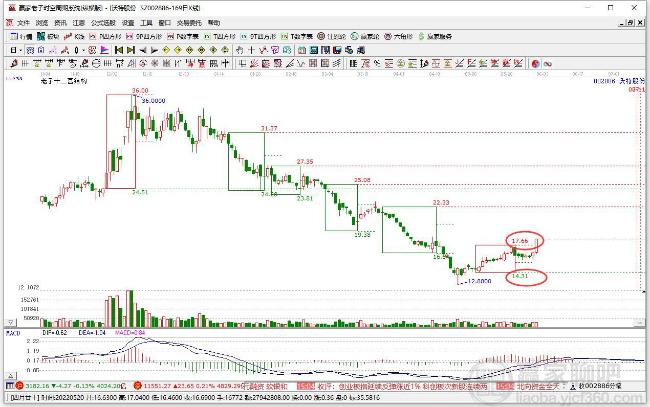The height and width of the screenshot is (407, 650).
Task: Select the 日 period button
Action: [x=13, y=50]
